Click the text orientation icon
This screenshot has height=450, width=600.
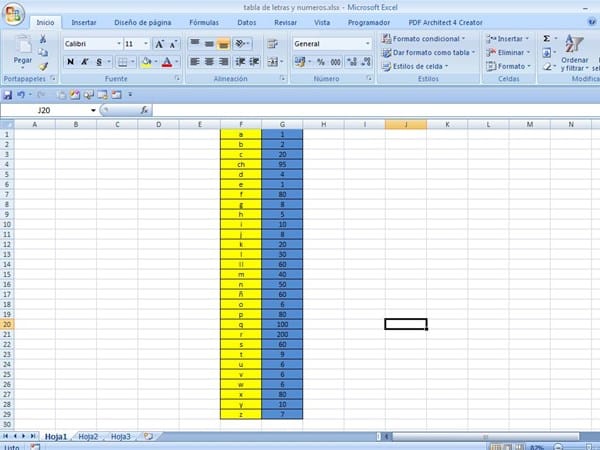pyautogui.click(x=242, y=44)
